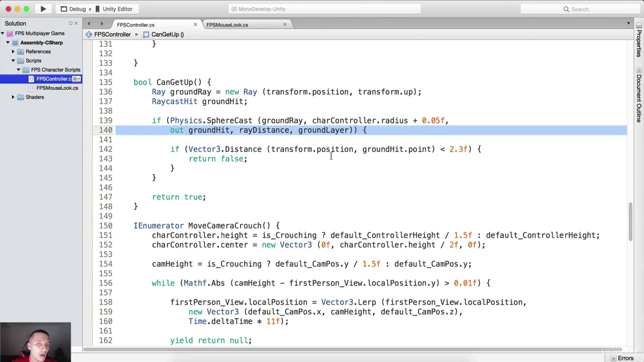Navigate back with the left arrow
The height and width of the screenshot is (362, 644).
tap(89, 24)
